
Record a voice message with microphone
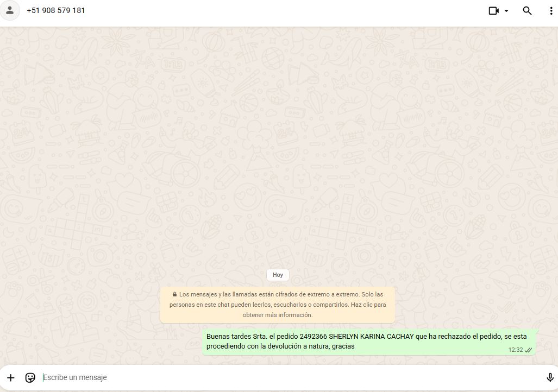pos(550,377)
